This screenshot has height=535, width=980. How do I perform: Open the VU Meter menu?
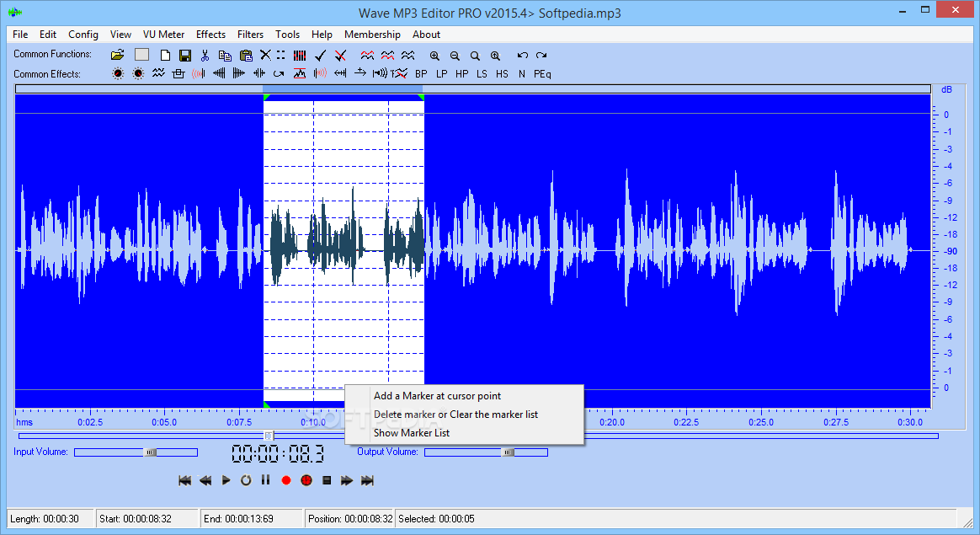[x=163, y=35]
